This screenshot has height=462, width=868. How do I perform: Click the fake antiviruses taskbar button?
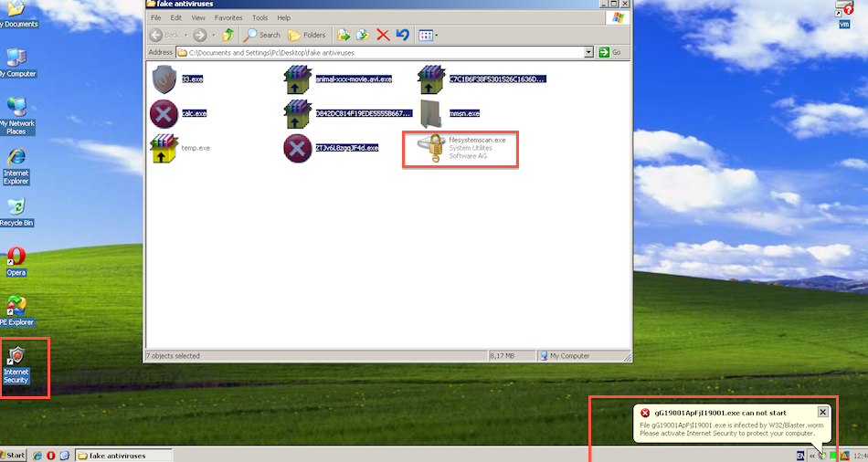(123, 456)
